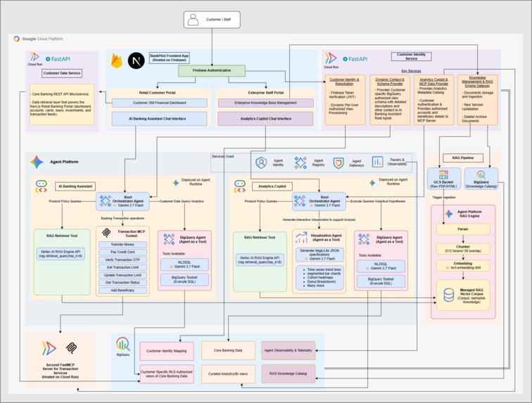Click the Get Transaction Status tool
This screenshot has height=403, width=532.
122,283
